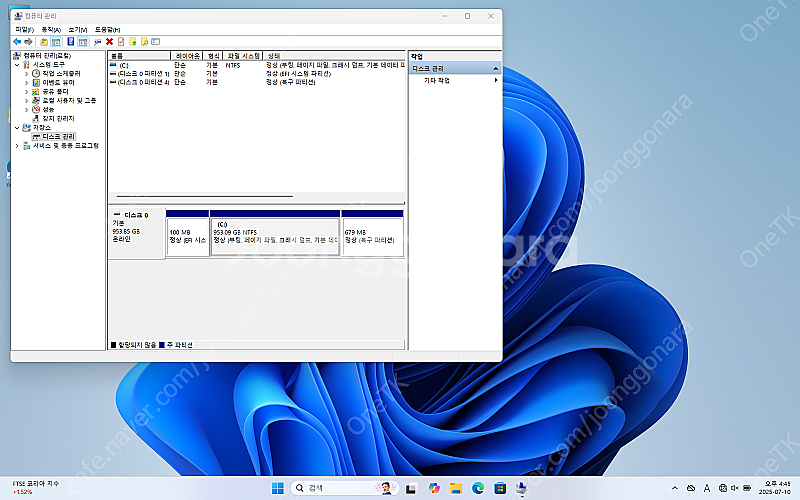Select 디스크 관리 in the tree
The image size is (800, 500).
(x=59, y=137)
